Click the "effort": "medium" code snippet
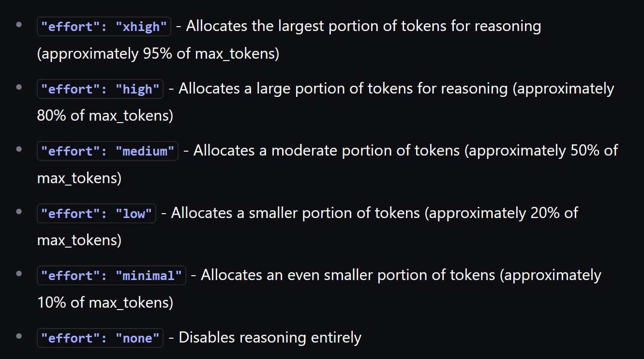The image size is (644, 359). click(x=107, y=151)
